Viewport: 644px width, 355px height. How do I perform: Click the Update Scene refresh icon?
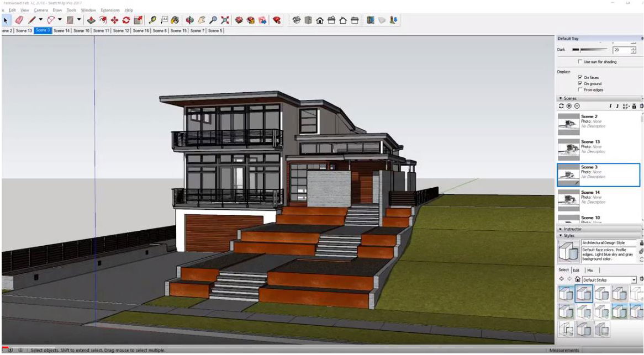click(562, 106)
